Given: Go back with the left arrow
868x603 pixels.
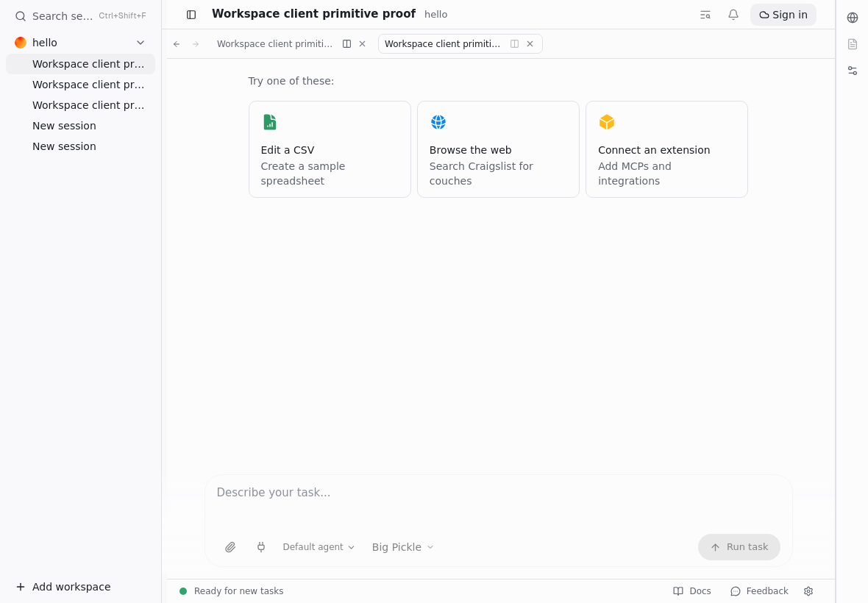Looking at the screenshot, I should [177, 44].
